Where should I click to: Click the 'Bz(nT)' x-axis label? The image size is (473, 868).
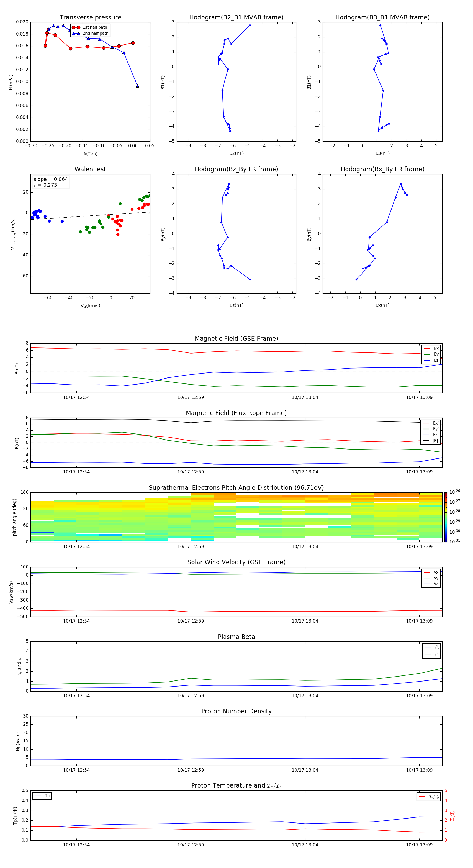pyautogui.click(x=236, y=305)
